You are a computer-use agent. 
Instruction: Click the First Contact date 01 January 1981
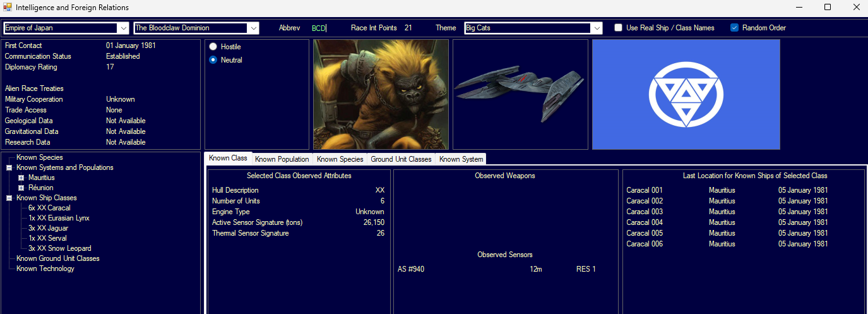tap(131, 45)
